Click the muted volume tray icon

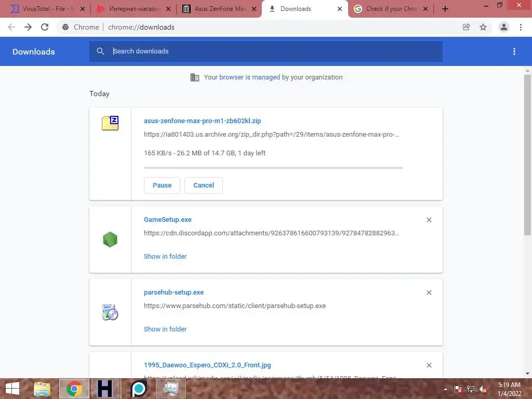click(x=483, y=389)
